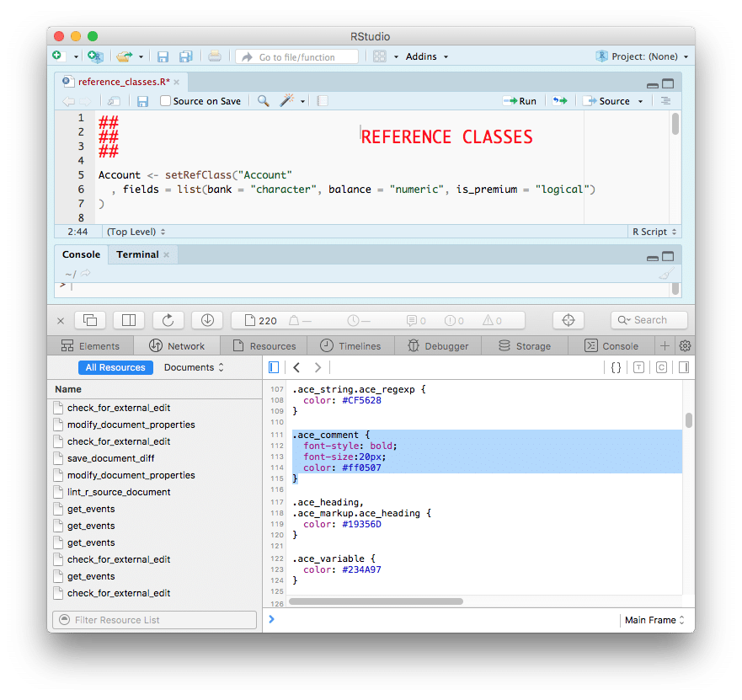Switch to the RStudio Console tab
Viewport: 742px width, 700px height.
pos(81,254)
